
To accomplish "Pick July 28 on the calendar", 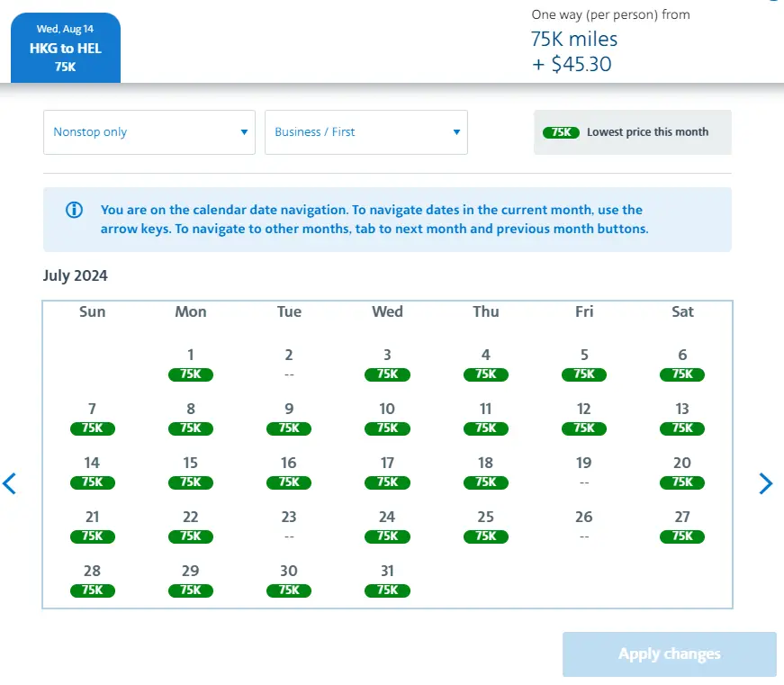I will click(x=92, y=580).
